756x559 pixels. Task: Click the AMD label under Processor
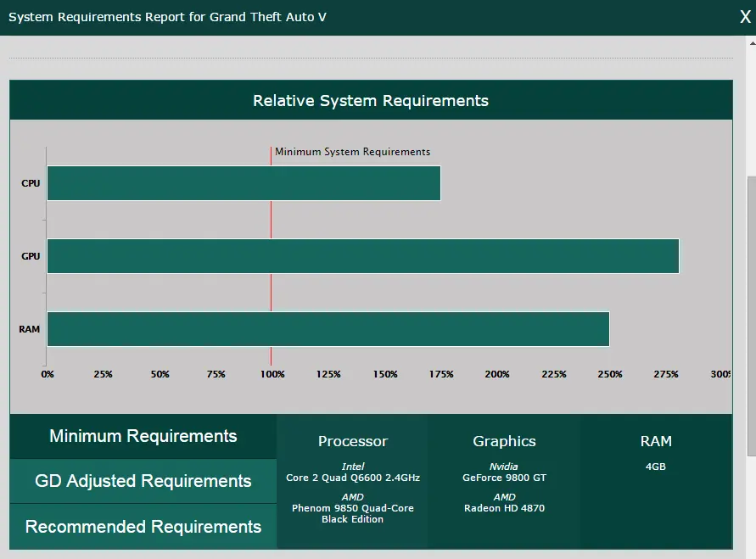tap(353, 497)
